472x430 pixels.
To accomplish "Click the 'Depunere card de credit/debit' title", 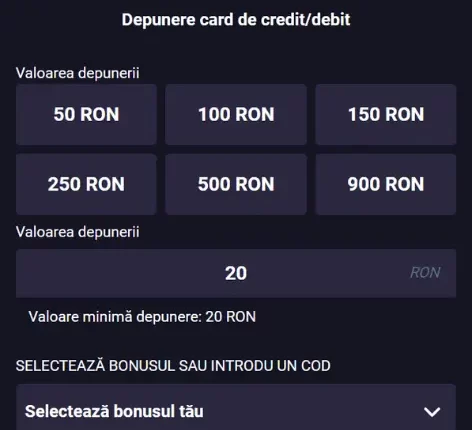I will pyautogui.click(x=236, y=20).
